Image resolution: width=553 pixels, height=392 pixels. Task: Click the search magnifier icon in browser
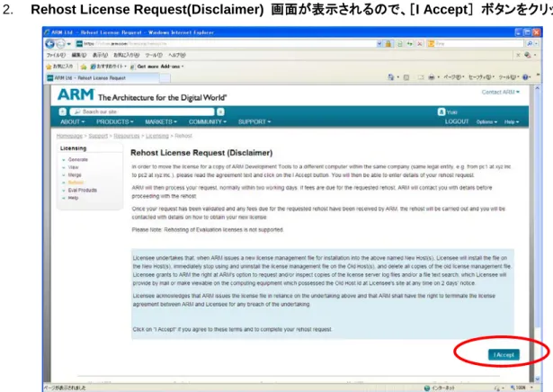[x=530, y=44]
